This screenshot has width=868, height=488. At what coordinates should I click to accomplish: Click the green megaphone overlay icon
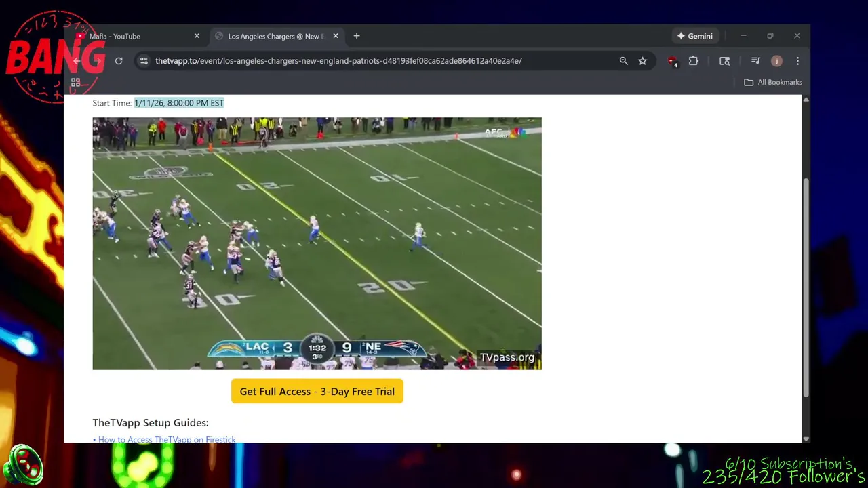click(x=23, y=466)
